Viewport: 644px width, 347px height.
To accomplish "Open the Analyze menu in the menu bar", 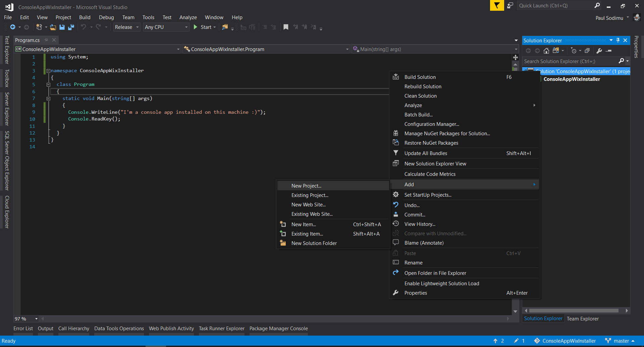I will [188, 17].
